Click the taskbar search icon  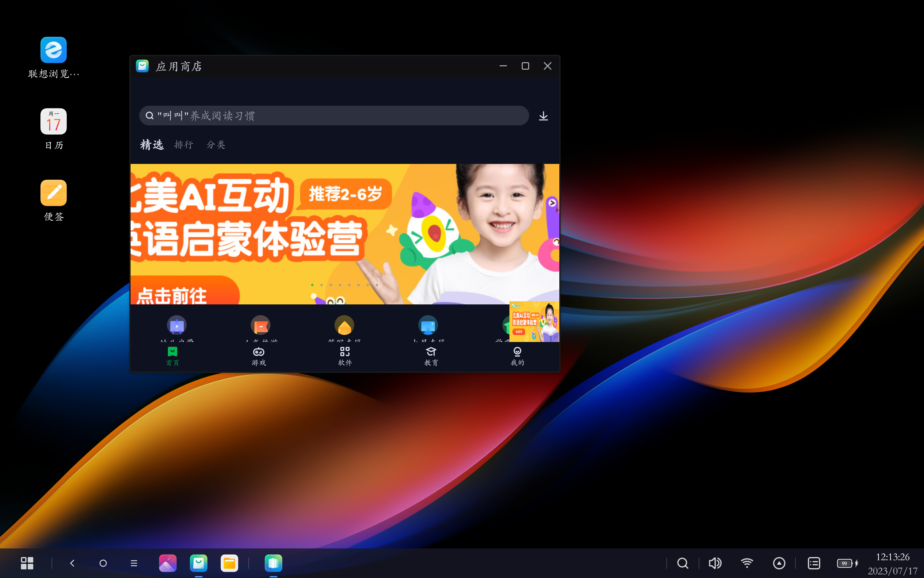[683, 563]
